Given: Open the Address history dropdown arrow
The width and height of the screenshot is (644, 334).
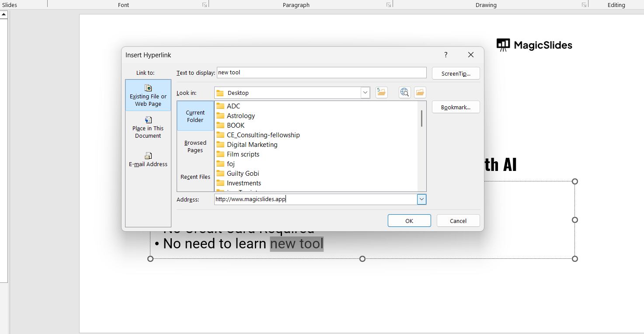Looking at the screenshot, I should click(x=421, y=199).
